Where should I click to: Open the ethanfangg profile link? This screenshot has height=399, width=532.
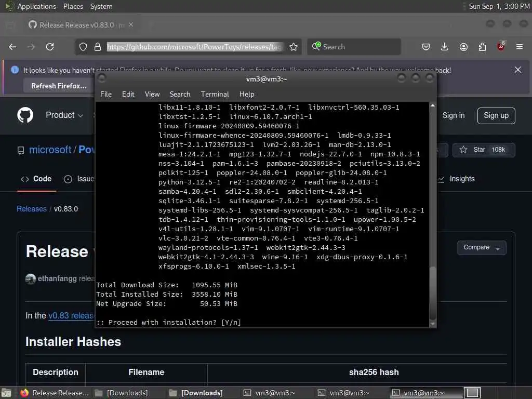point(57,278)
